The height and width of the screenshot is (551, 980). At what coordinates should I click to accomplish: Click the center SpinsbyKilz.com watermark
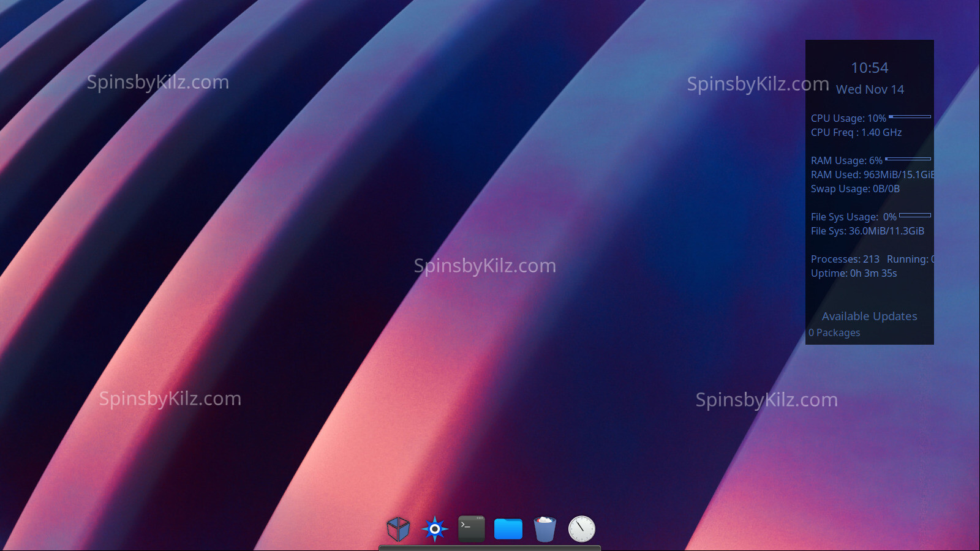pyautogui.click(x=484, y=266)
